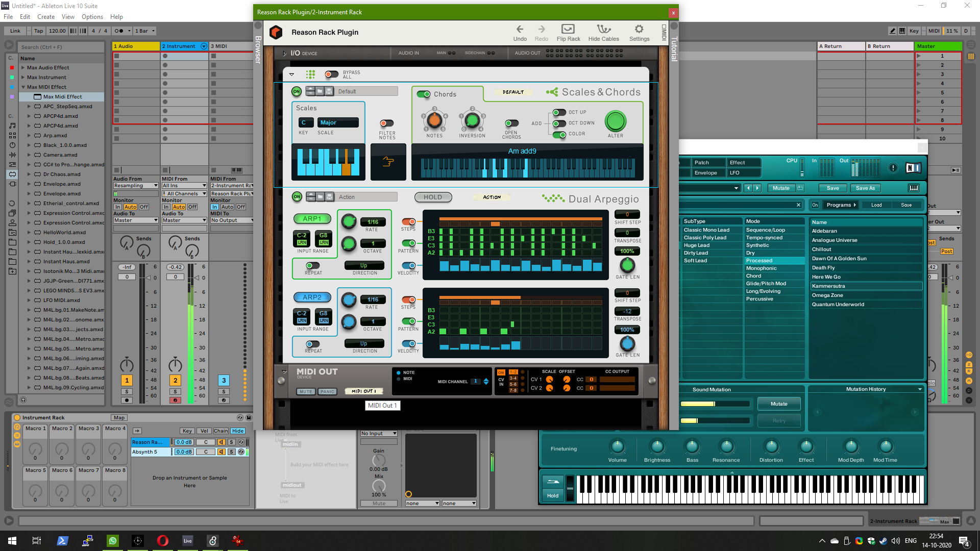Collapse the Max MIDI Effect folder
The height and width of the screenshot is (551, 980).
click(23, 87)
